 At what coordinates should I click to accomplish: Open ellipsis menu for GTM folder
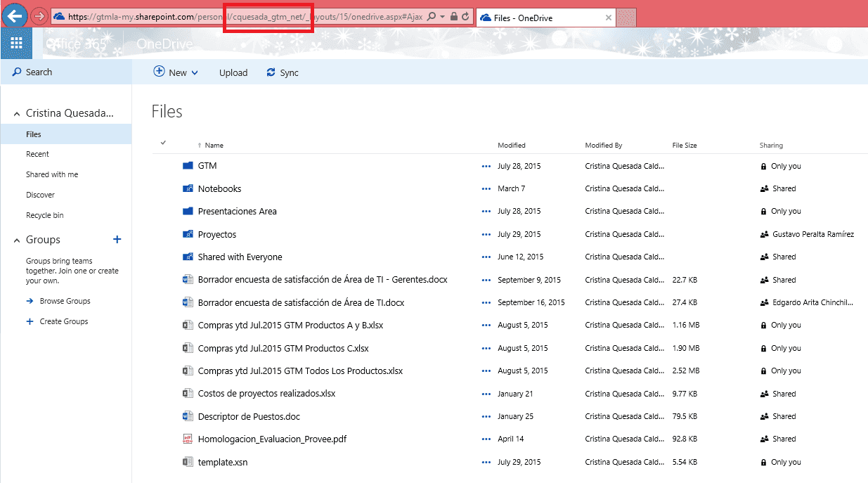tap(486, 167)
